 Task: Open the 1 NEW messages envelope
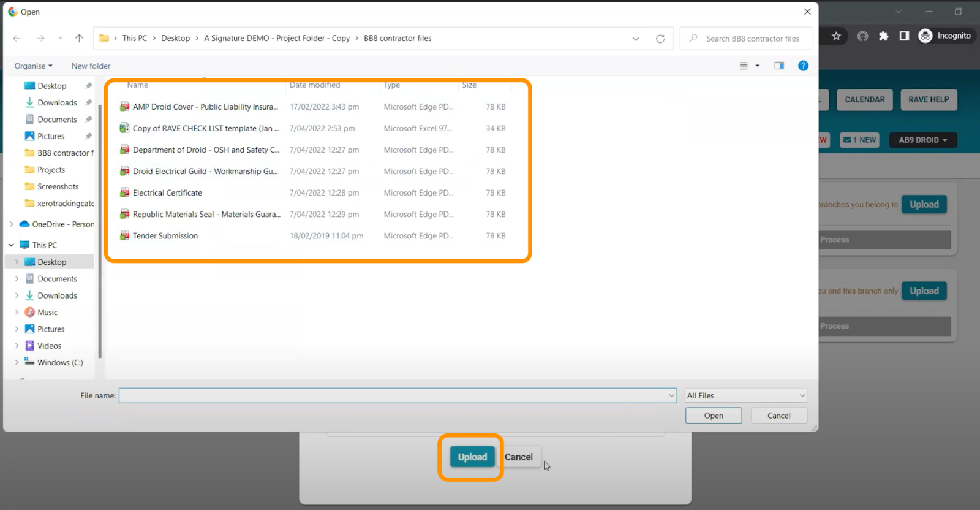click(859, 140)
